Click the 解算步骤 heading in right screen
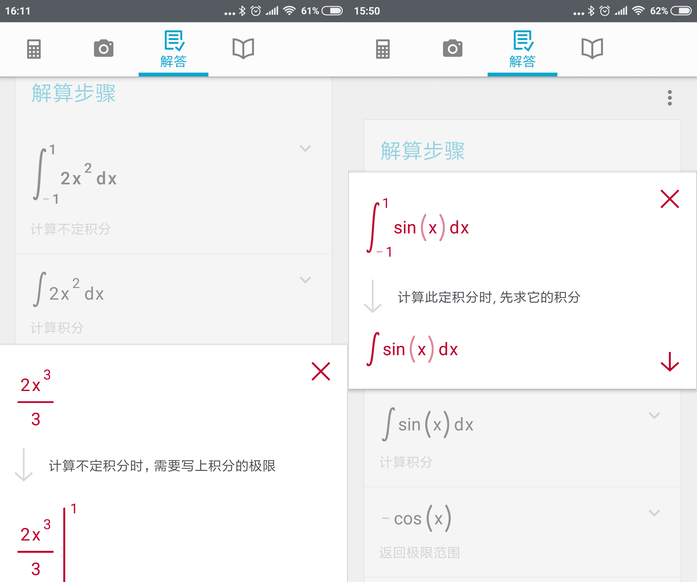Image resolution: width=698 pixels, height=582 pixels. click(x=422, y=151)
